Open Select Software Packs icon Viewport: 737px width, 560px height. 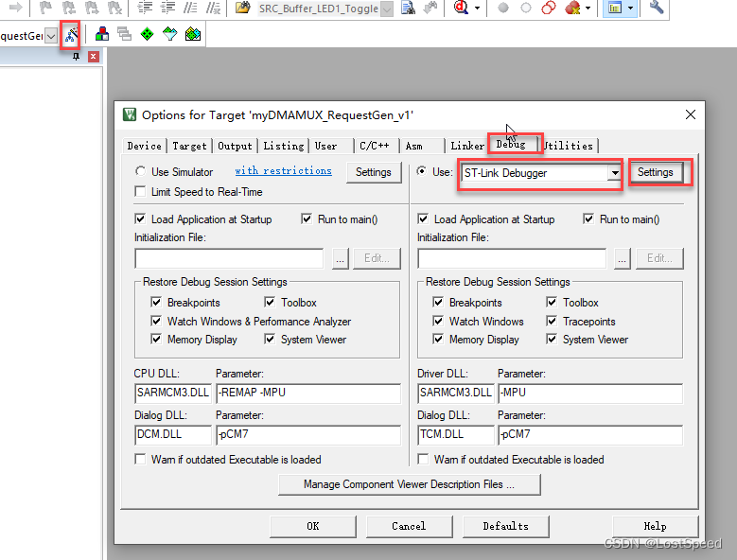click(x=169, y=34)
